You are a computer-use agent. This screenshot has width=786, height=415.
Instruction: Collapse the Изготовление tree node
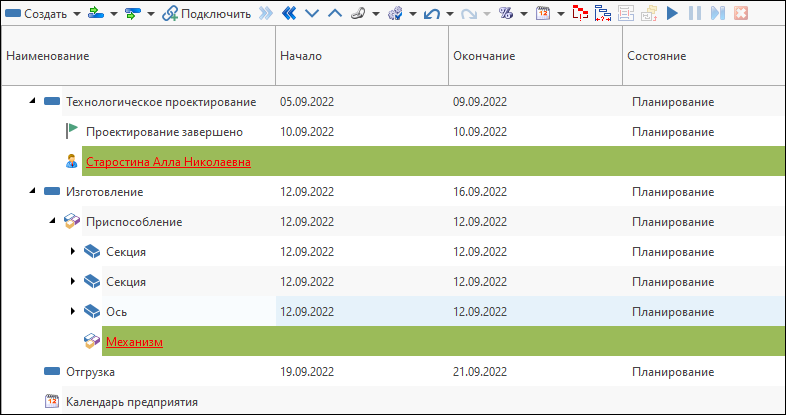33,191
